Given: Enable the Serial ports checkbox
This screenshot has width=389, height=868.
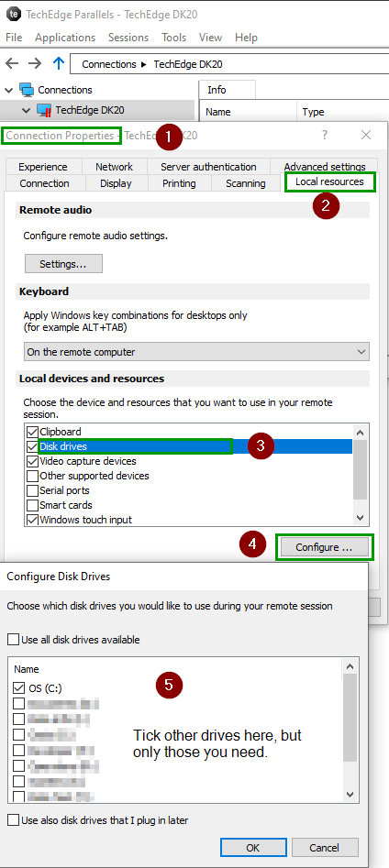Looking at the screenshot, I should [32, 490].
